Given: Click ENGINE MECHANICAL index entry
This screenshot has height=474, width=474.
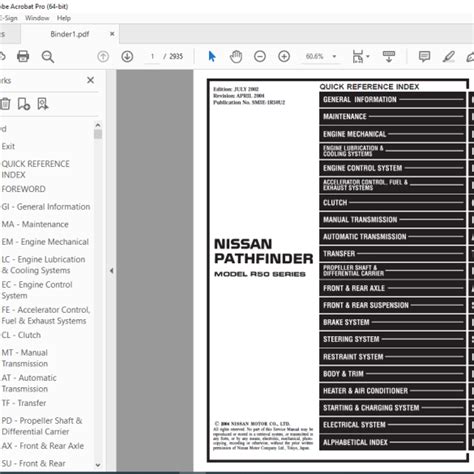Looking at the screenshot, I should tap(392, 134).
